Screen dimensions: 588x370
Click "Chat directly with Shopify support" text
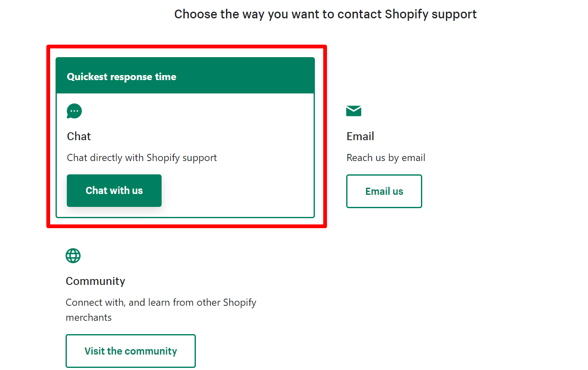142,158
